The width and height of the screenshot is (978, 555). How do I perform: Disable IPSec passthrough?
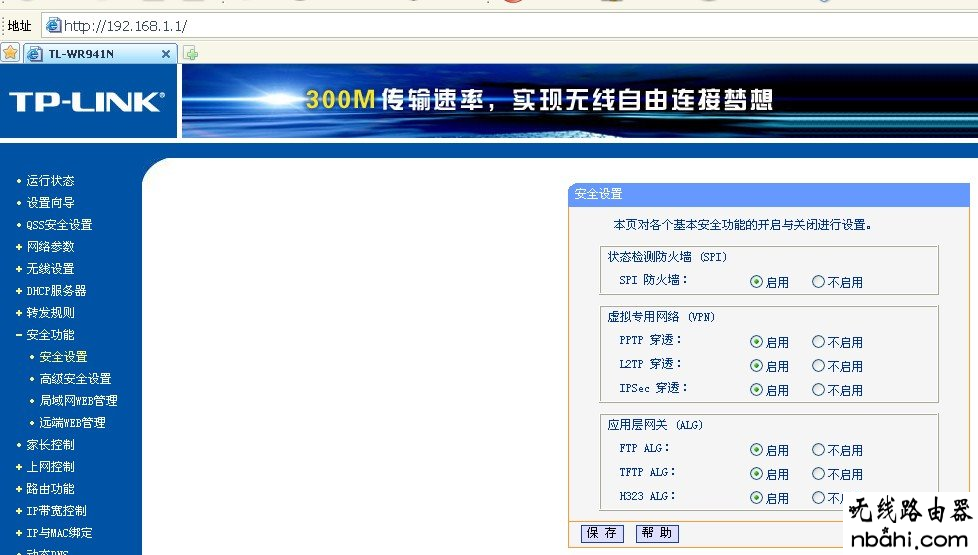pos(818,390)
